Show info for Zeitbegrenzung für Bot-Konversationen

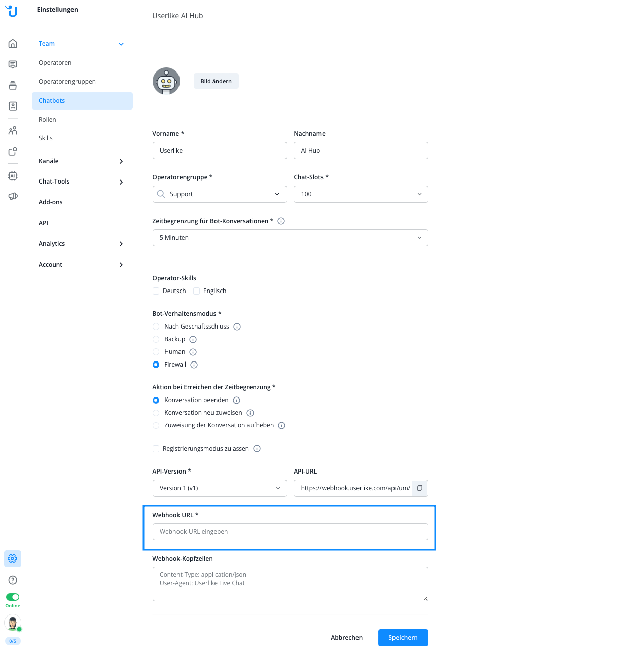click(x=281, y=221)
